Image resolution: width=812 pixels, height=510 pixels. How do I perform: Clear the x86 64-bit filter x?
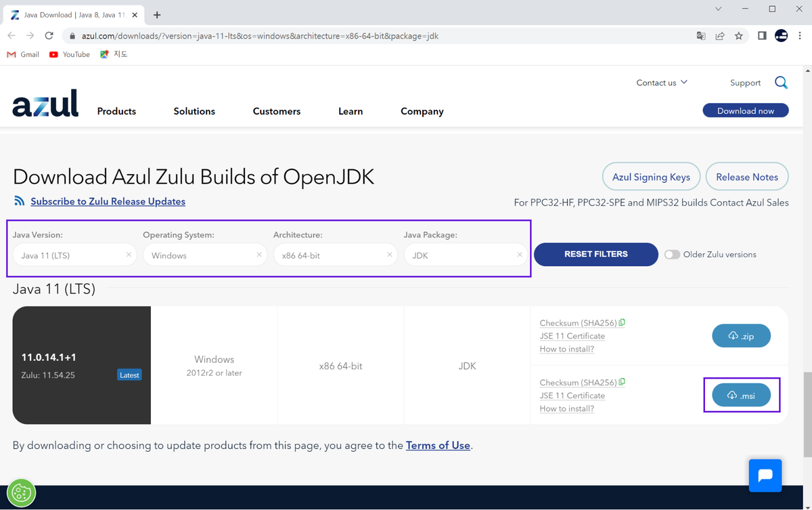tap(390, 255)
